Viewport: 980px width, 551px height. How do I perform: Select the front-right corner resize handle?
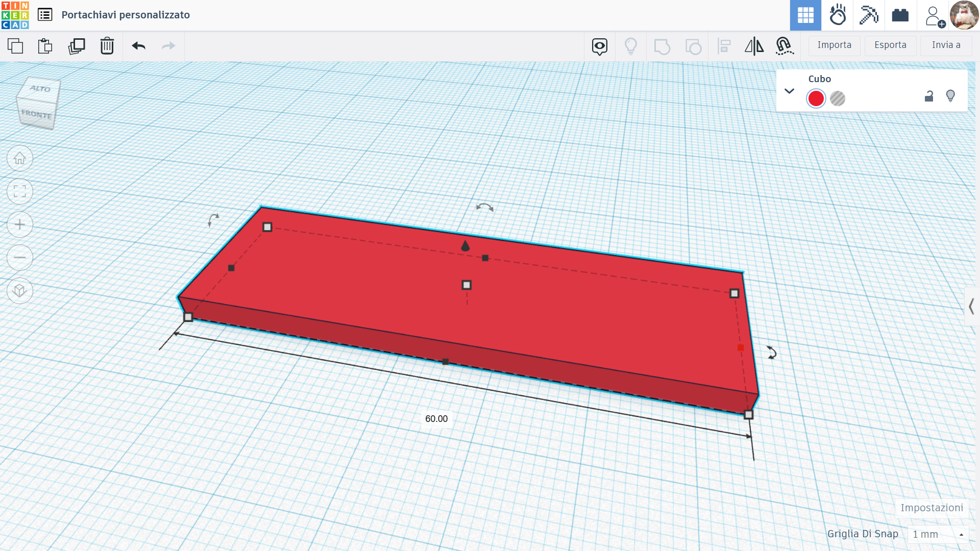(x=748, y=415)
